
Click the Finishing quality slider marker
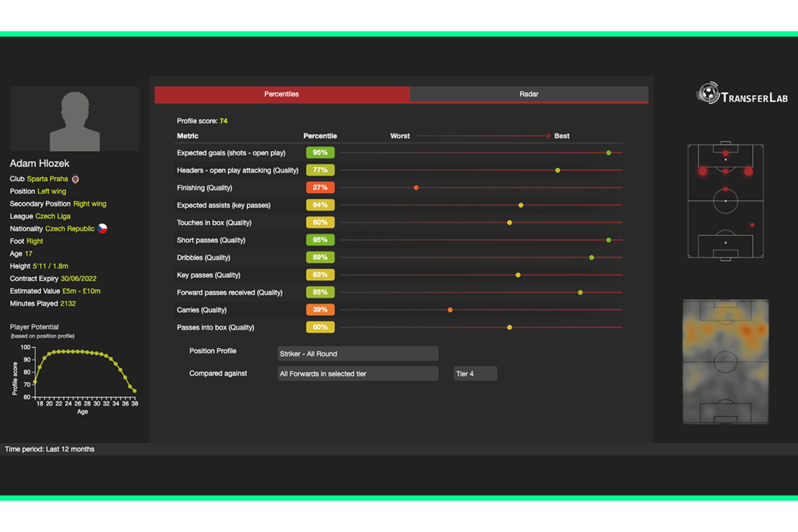click(x=416, y=188)
